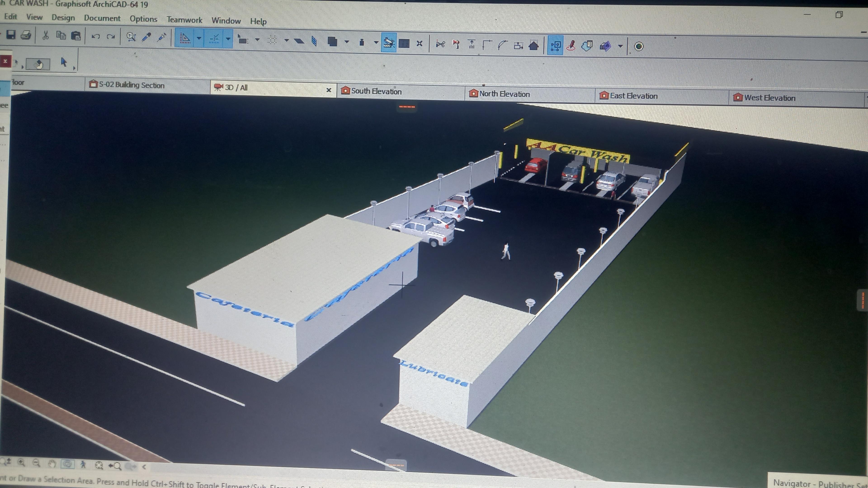Click the Print icon
The image size is (868, 488).
pos(26,35)
